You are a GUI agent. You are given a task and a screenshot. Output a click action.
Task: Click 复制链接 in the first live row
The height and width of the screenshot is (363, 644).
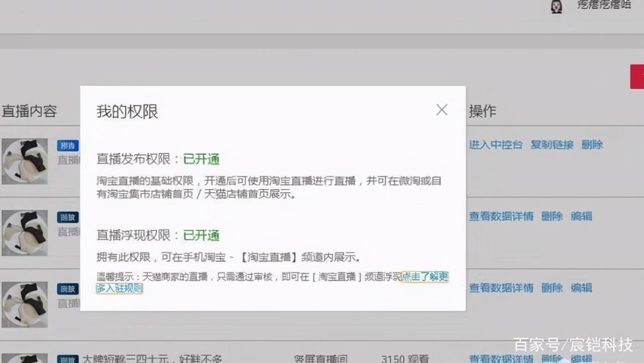(552, 145)
